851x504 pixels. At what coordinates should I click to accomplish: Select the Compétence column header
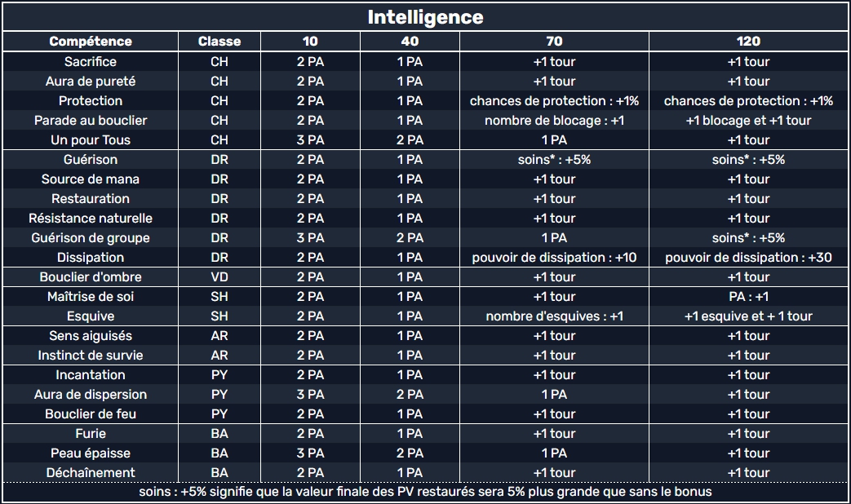(x=91, y=42)
